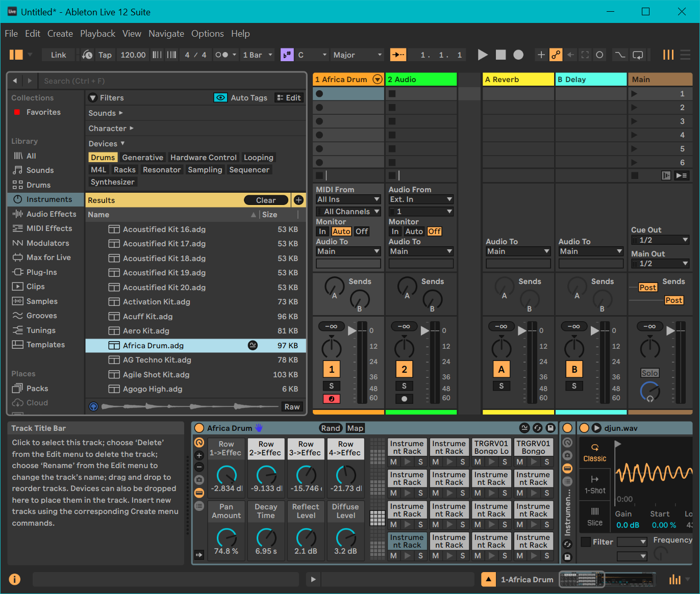Enable the Automation Arm button
This screenshot has height=594, width=700.
pos(556,55)
